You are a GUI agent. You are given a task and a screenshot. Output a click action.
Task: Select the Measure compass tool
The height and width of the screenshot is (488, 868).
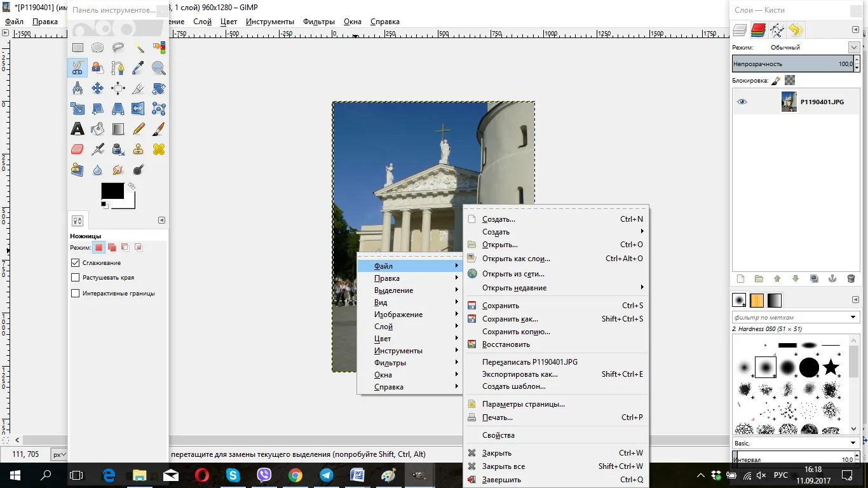[78, 88]
